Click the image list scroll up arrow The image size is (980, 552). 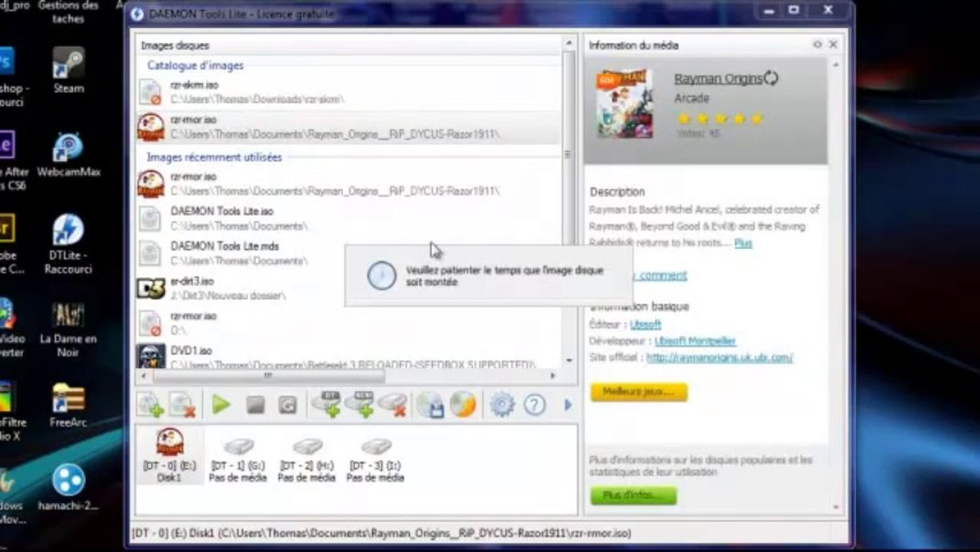click(x=569, y=43)
